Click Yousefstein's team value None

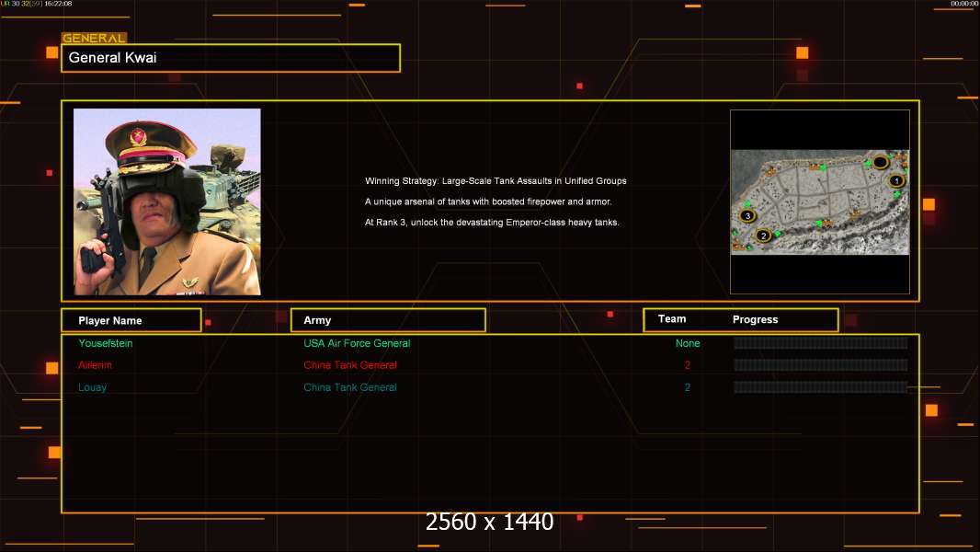pyautogui.click(x=688, y=343)
